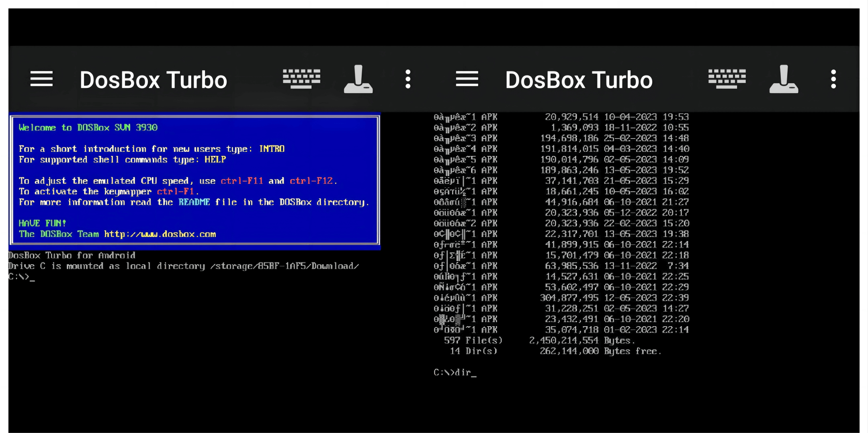Click file size 22,317,701

pos(571,234)
